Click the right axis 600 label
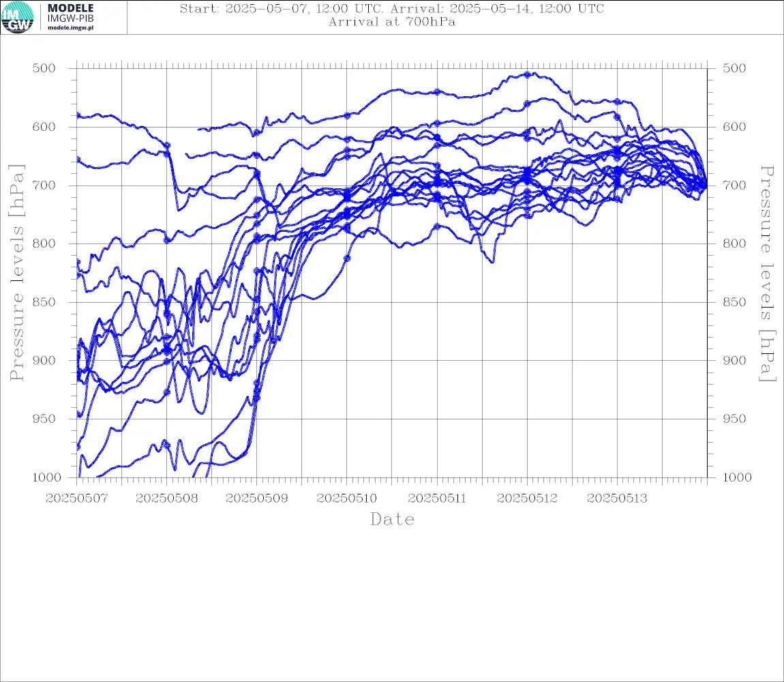The width and height of the screenshot is (784, 682). point(734,127)
